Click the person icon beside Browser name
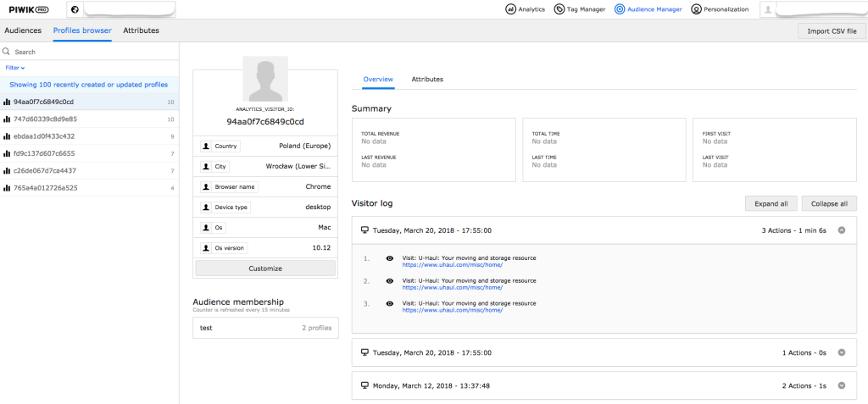This screenshot has height=404, width=868. 205,187
